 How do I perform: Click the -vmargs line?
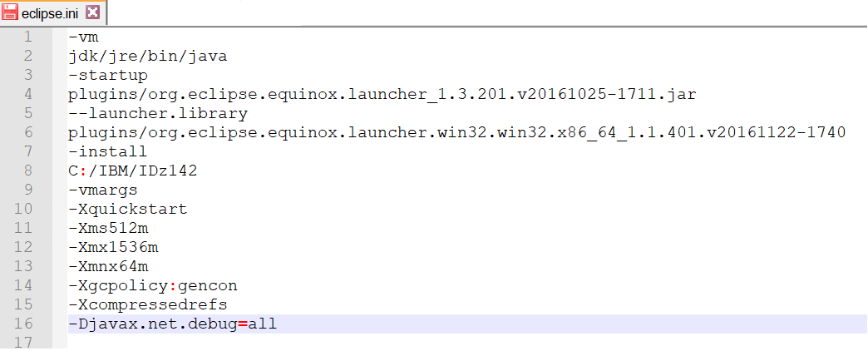click(103, 190)
